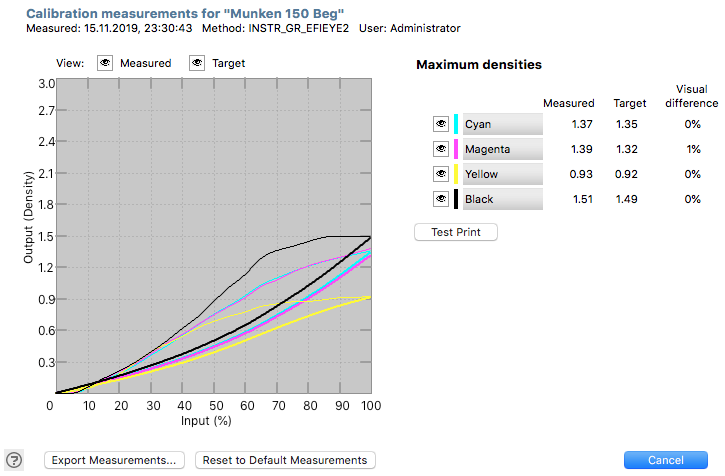Click Yellow target value 0.92
Viewport: 725px width, 476px height.
tap(626, 174)
